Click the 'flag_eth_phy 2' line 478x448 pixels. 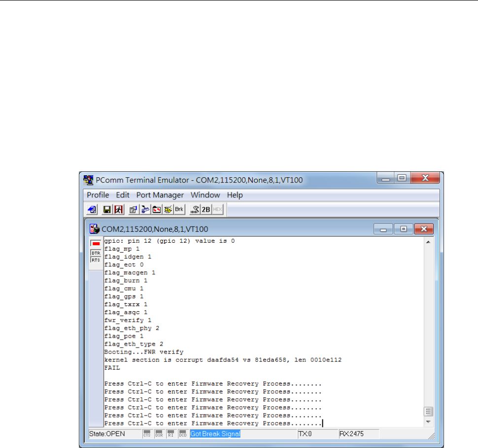click(132, 328)
